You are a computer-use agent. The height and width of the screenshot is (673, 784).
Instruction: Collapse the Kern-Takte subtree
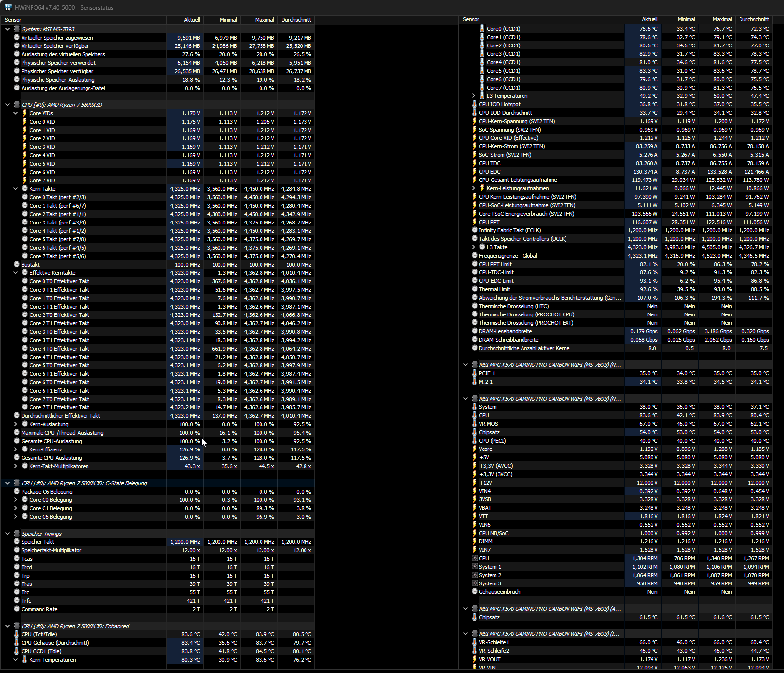click(15, 189)
